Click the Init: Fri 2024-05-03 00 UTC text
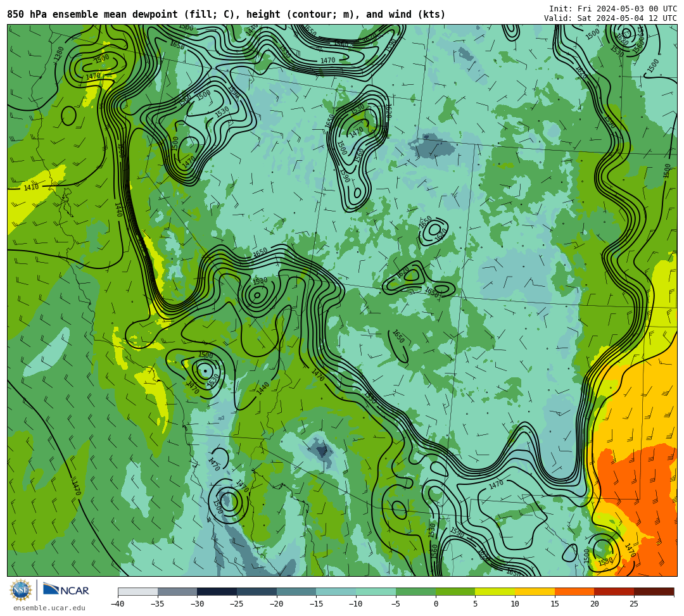This screenshot has width=684, height=616. [x=613, y=9]
